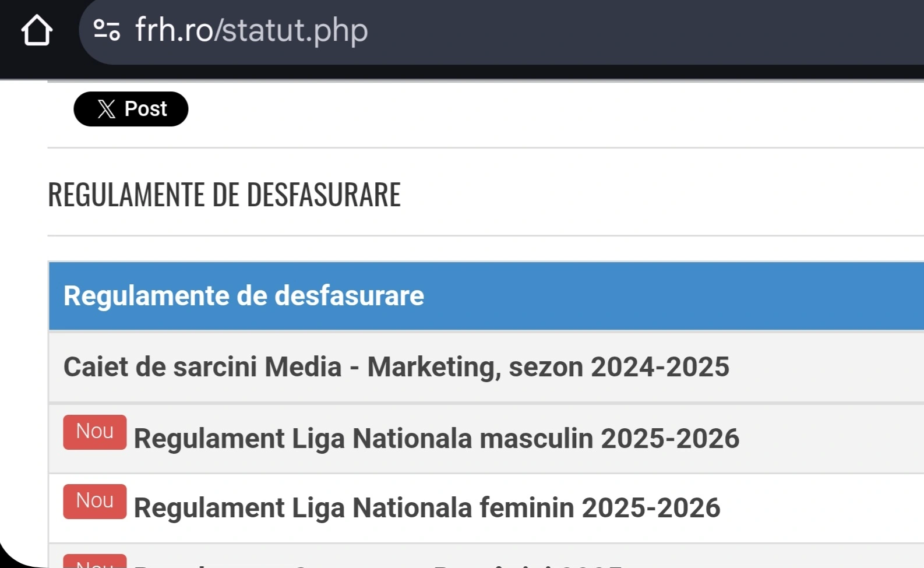Screen dimensions: 924x568
Task: Select the frh.ro domain text in URL
Action: (174, 30)
